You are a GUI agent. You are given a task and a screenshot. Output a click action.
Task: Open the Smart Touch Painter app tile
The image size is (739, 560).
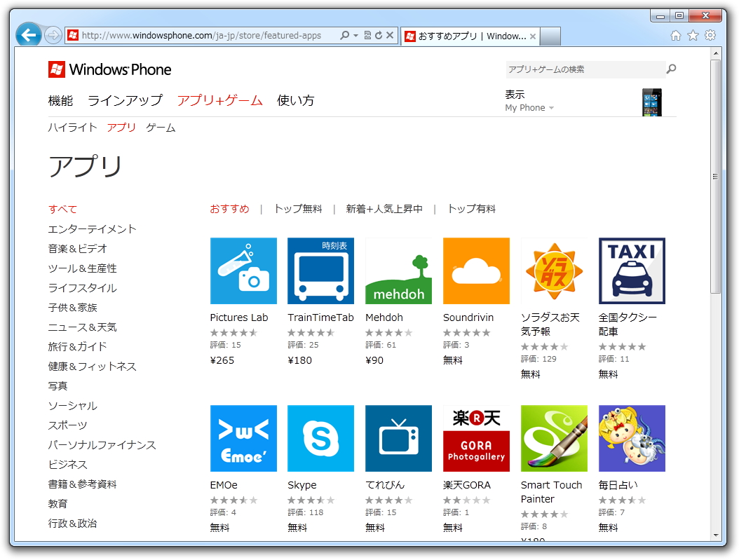(x=554, y=439)
